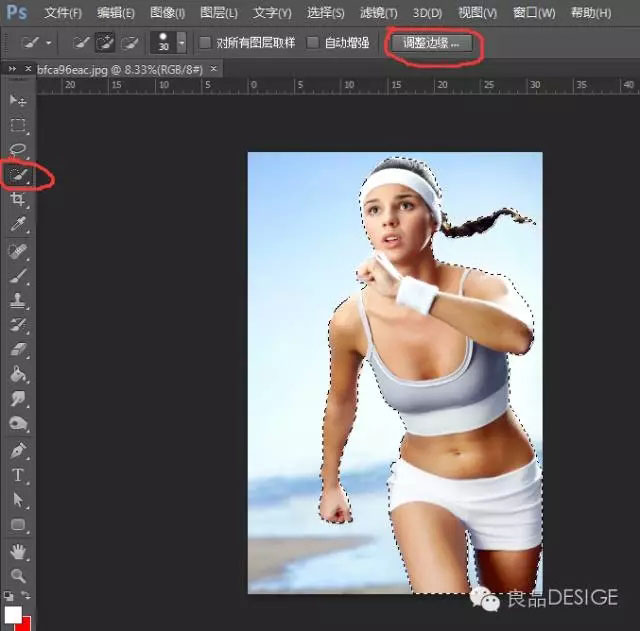Viewport: 640px width, 631px height.
Task: Open the brush size picker dropdown
Action: coord(181,44)
